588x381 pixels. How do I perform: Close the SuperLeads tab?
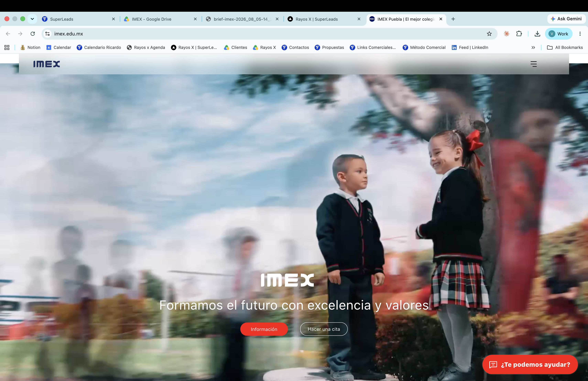click(x=113, y=19)
